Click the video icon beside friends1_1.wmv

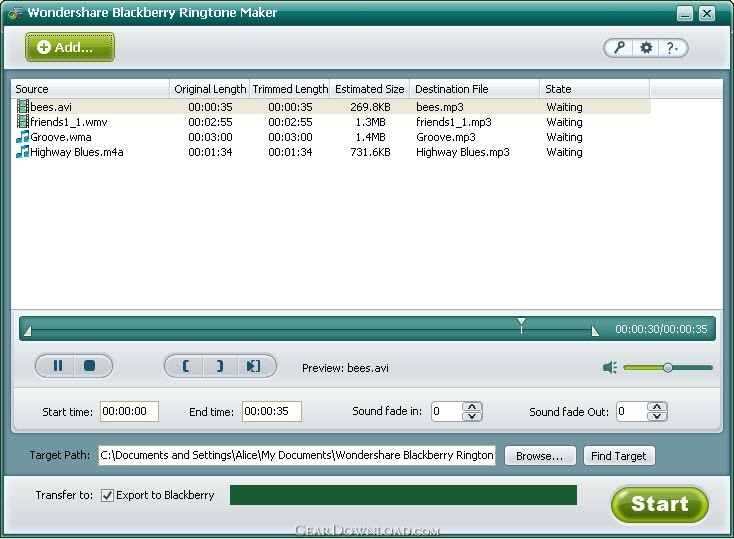point(22,122)
